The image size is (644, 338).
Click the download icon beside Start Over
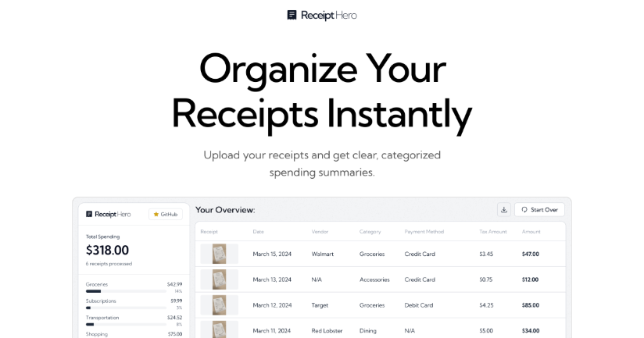point(504,210)
